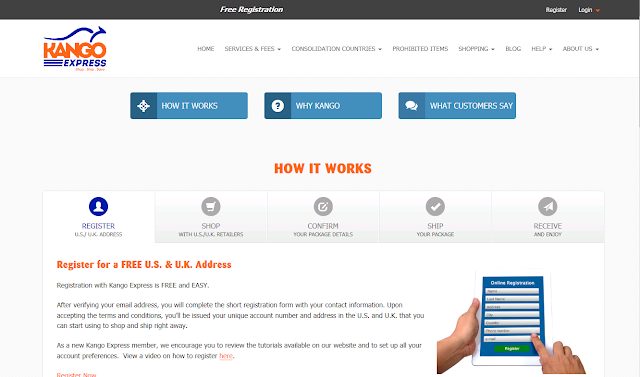Click the speech bubbles icon on What Customers Say
640x377 pixels.
pyautogui.click(x=411, y=106)
